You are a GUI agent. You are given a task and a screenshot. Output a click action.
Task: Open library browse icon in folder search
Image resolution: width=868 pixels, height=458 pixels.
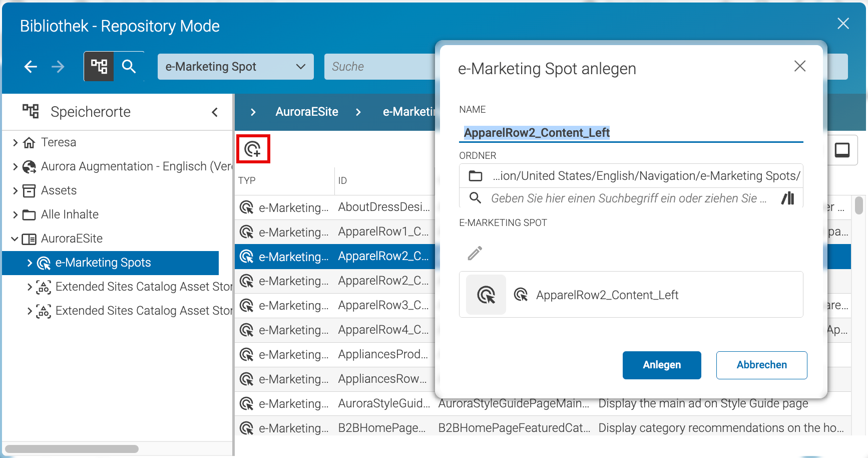788,198
